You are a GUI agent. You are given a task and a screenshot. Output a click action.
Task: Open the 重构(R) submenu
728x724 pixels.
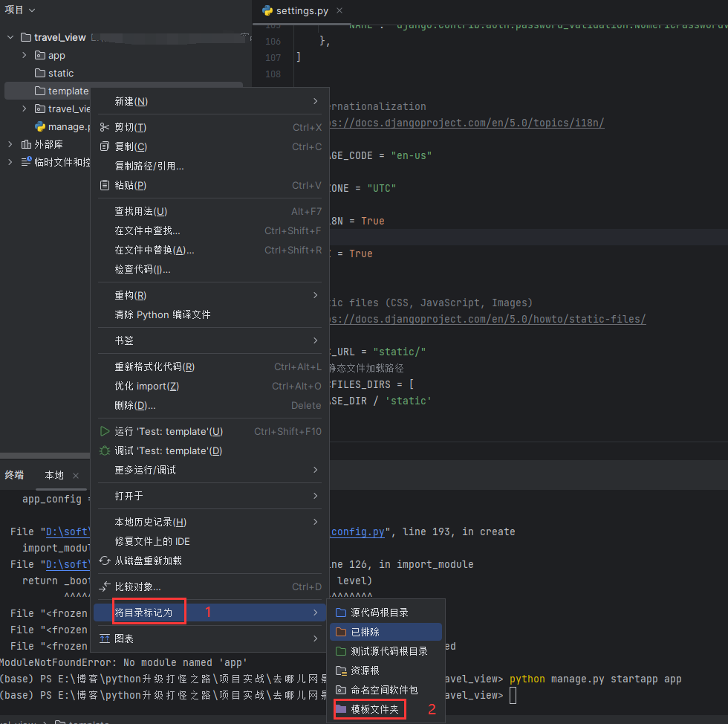click(x=209, y=295)
